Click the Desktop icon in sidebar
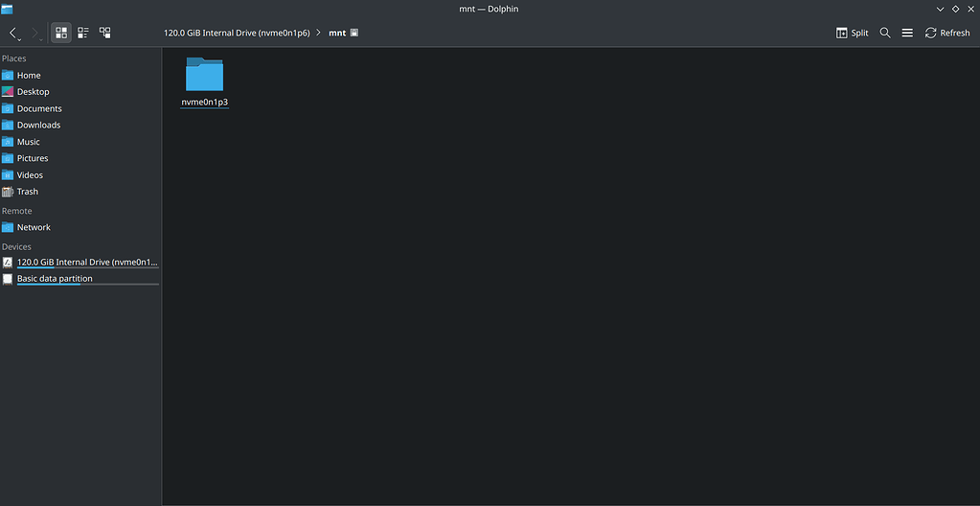Screen dimensions: 980x506 click(8, 91)
